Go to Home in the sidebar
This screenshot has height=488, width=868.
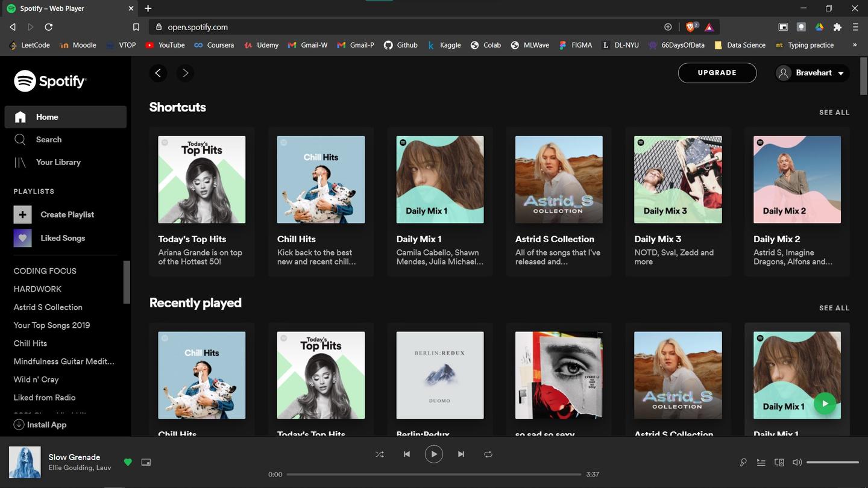66,117
